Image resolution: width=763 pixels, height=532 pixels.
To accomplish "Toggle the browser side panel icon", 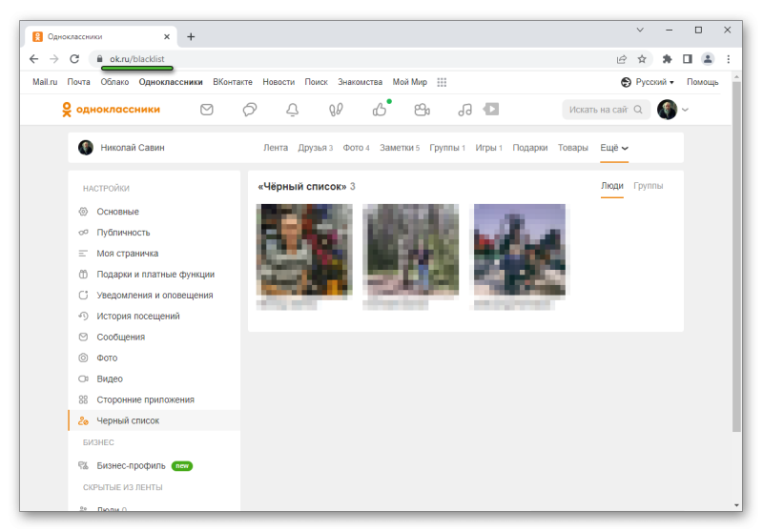I will (688, 59).
